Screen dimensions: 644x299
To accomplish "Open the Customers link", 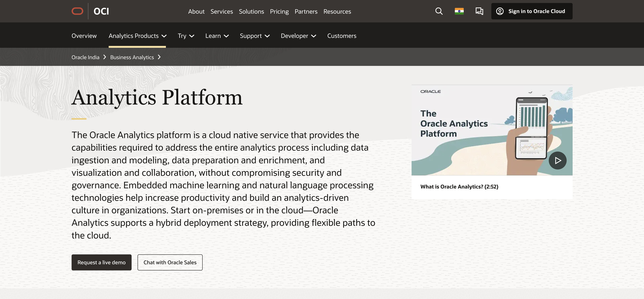I will [342, 36].
